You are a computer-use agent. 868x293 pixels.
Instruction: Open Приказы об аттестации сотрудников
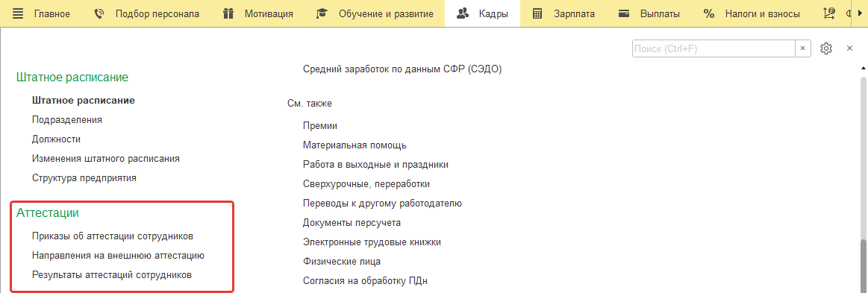click(113, 236)
